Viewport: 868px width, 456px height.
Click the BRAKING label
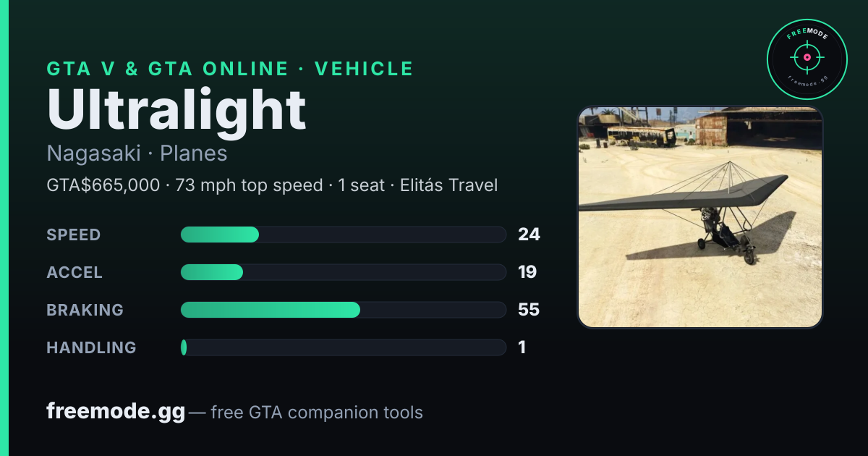pos(85,310)
